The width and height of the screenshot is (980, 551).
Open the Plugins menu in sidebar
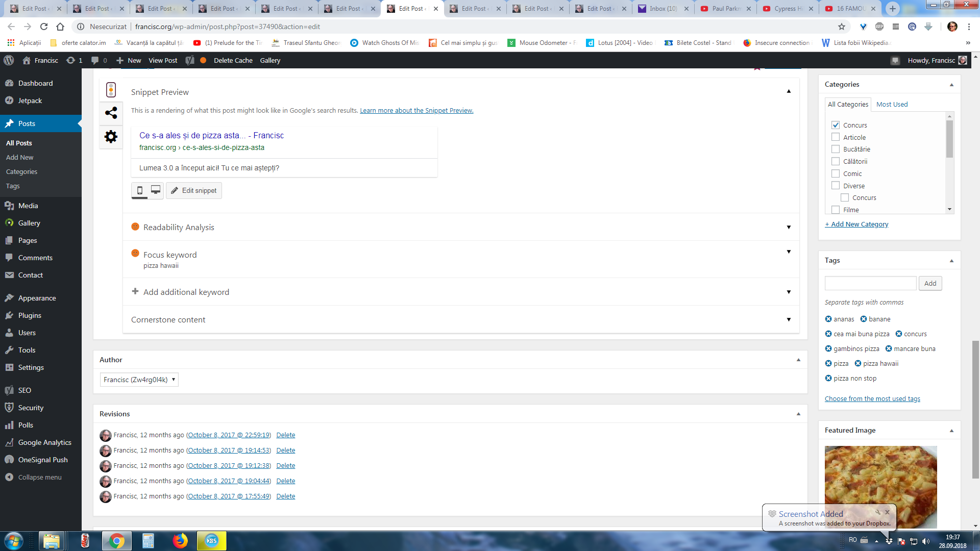pyautogui.click(x=30, y=315)
